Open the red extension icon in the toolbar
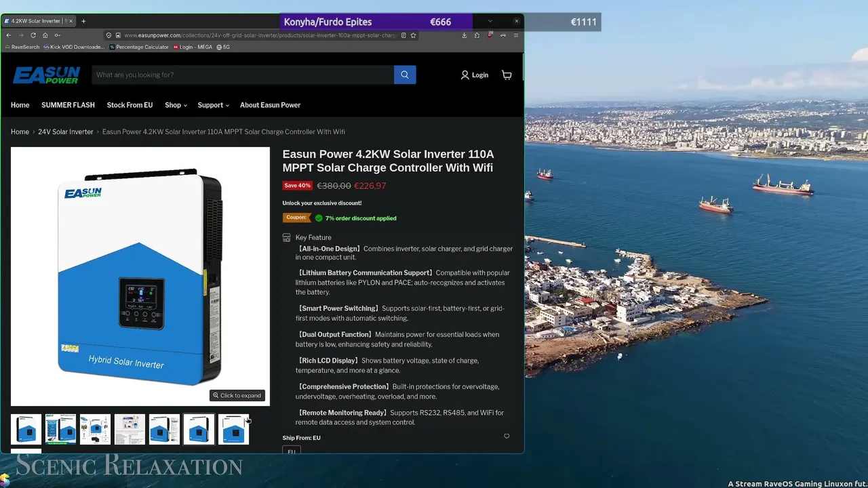The width and height of the screenshot is (868, 488). click(x=490, y=35)
